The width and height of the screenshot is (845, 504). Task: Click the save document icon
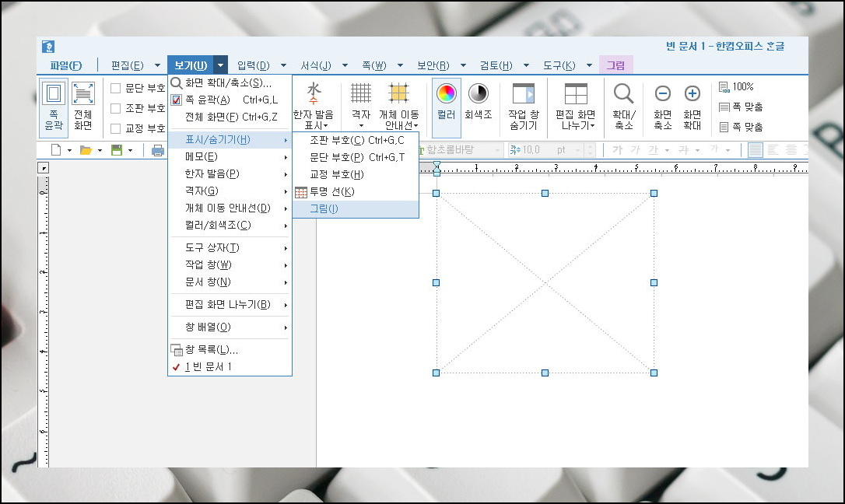(117, 149)
